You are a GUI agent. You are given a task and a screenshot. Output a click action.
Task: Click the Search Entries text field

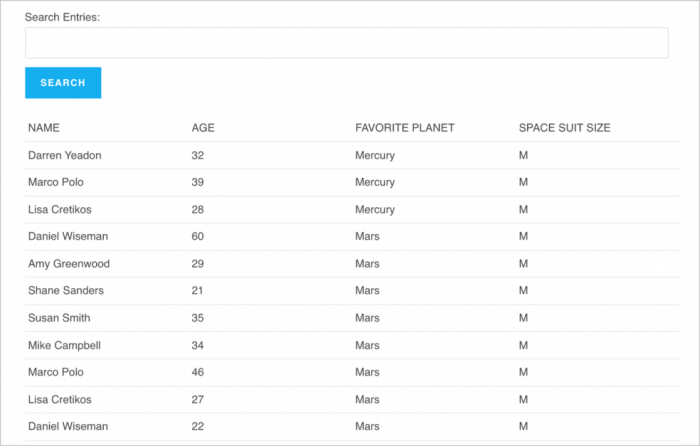pos(346,43)
